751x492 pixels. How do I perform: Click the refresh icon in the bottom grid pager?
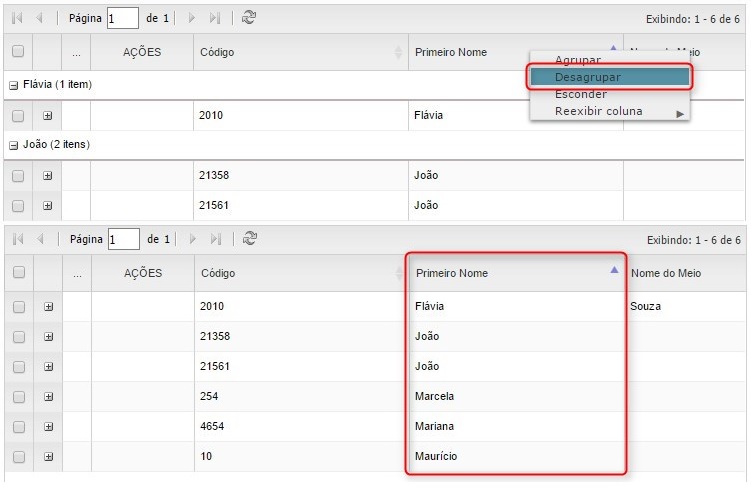(249, 239)
